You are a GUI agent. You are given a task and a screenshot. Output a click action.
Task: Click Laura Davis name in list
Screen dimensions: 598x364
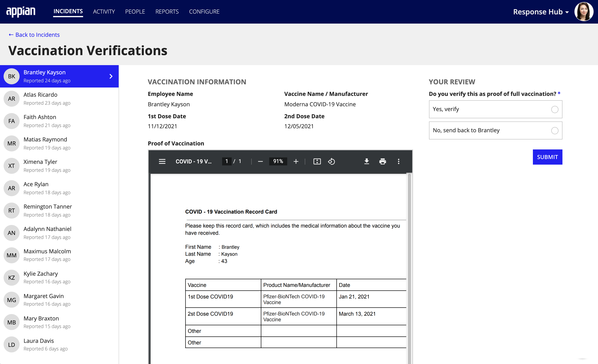pos(39,341)
